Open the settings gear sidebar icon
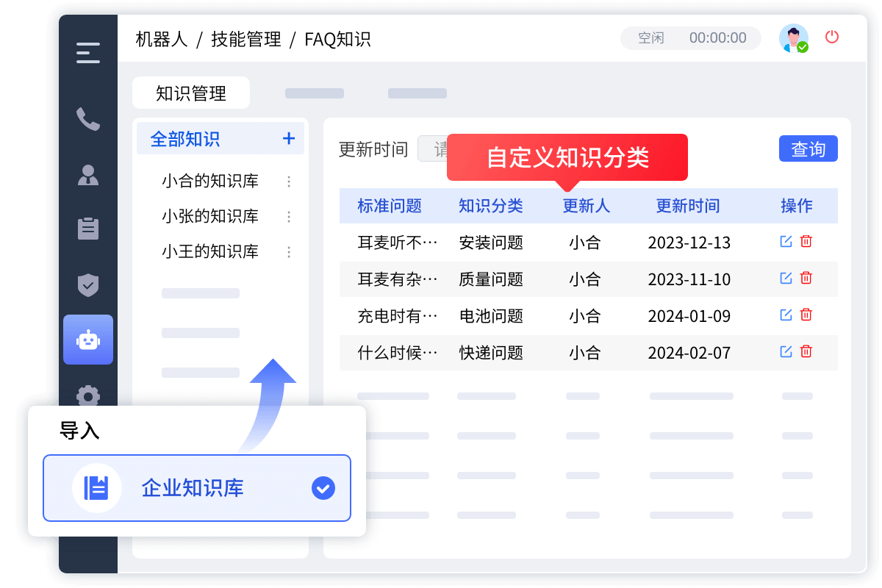The width and height of the screenshot is (882, 588). (x=88, y=395)
